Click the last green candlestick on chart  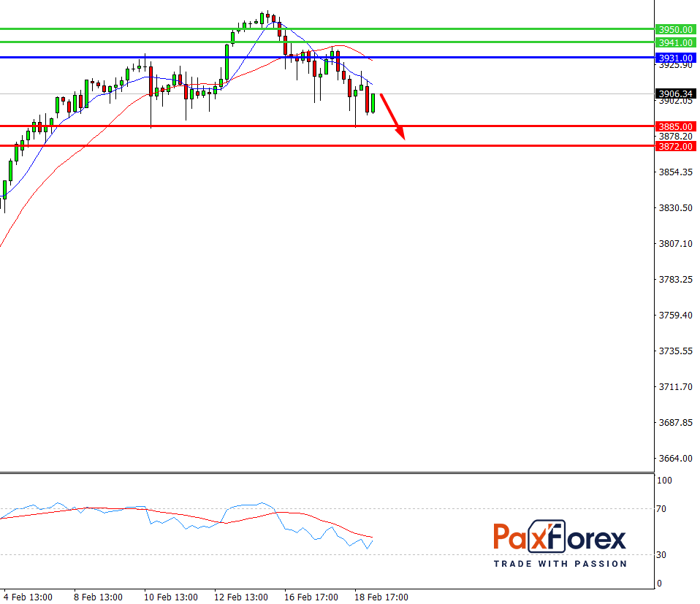pyautogui.click(x=373, y=103)
